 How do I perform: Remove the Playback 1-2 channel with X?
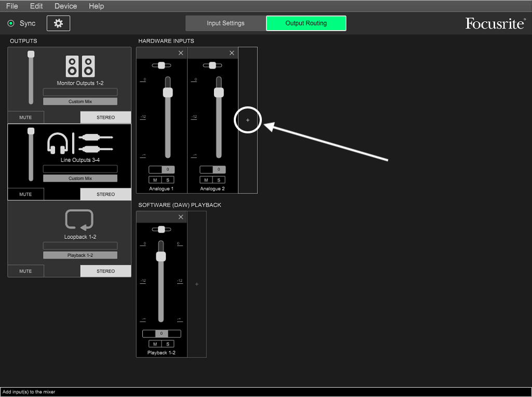(x=181, y=217)
